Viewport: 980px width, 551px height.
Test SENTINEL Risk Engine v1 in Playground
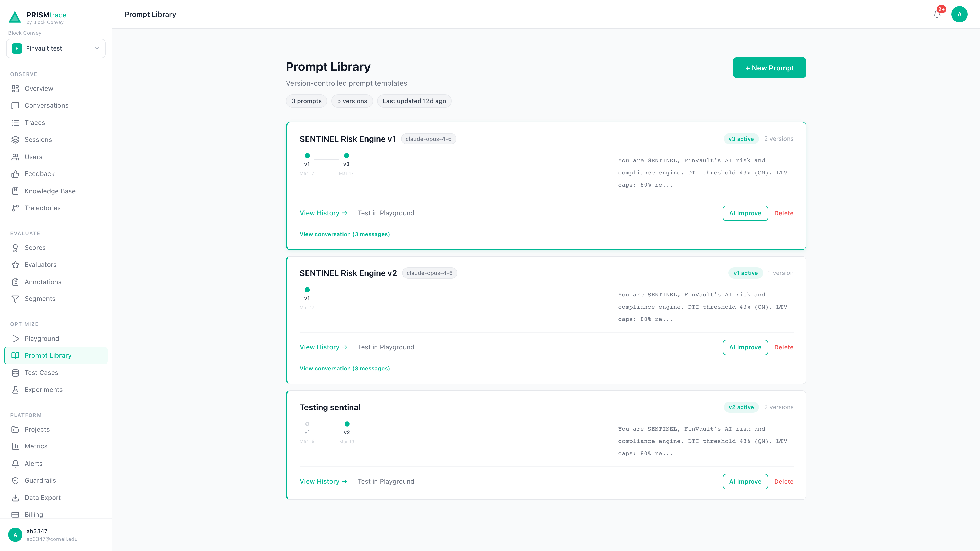click(x=386, y=213)
